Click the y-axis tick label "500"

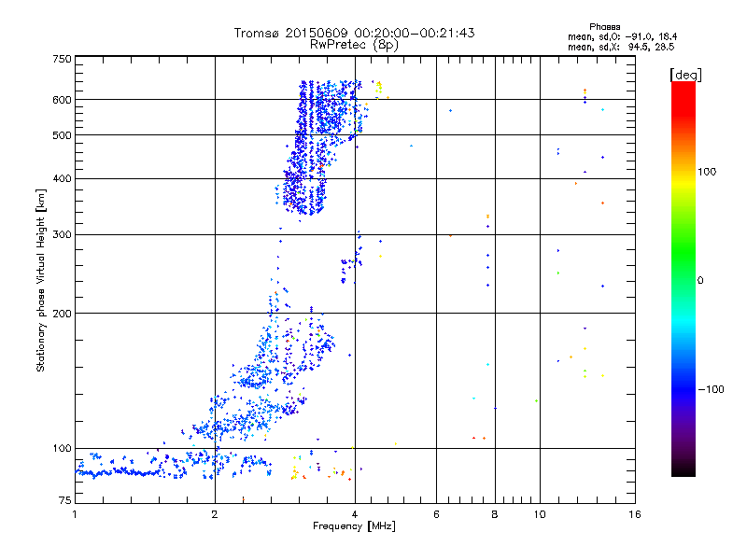(63, 135)
